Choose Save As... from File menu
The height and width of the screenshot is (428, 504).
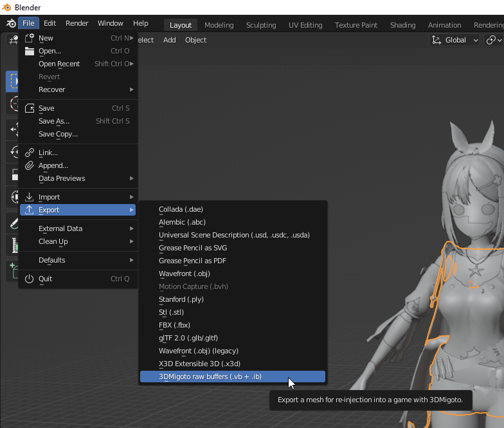[78, 121]
